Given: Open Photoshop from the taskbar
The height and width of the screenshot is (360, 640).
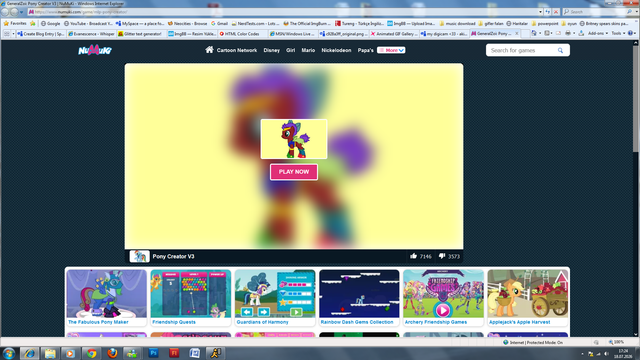Looking at the screenshot, I should click(x=153, y=353).
